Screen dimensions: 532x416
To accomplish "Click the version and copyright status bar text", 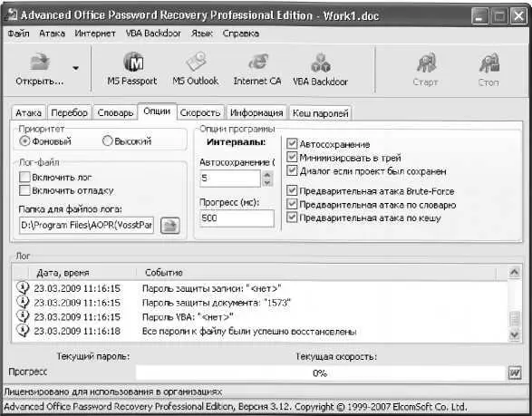I will [x=236, y=407].
